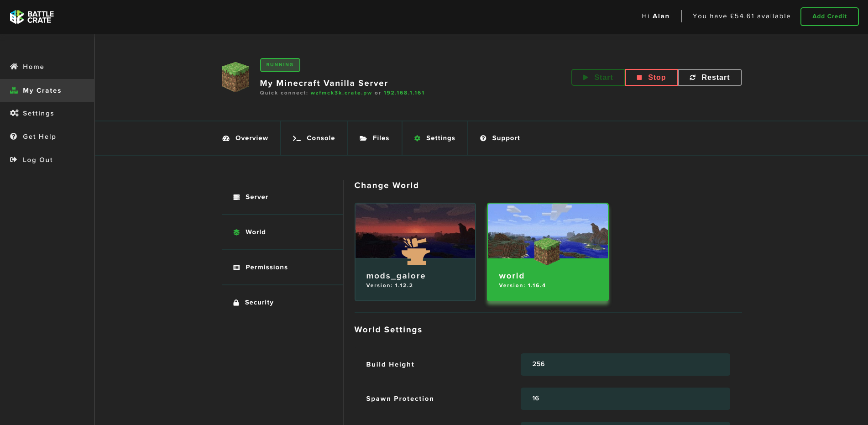Open the Files tab
Viewport: 868px width, 425px height.
(375, 138)
